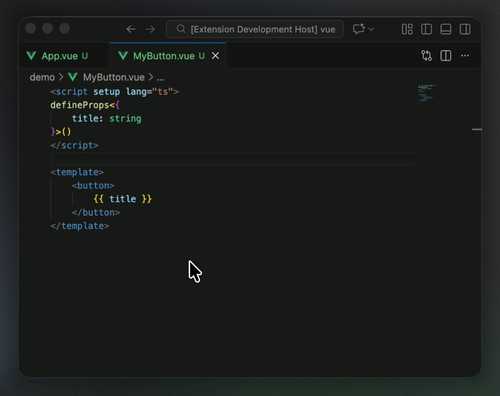The image size is (500, 396).
Task: Open the Extension Development Host search box
Action: coord(255,29)
